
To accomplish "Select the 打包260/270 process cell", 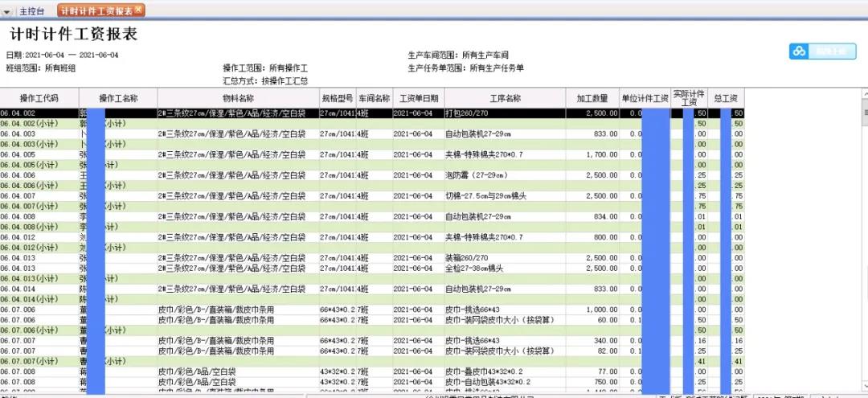I will click(467, 113).
